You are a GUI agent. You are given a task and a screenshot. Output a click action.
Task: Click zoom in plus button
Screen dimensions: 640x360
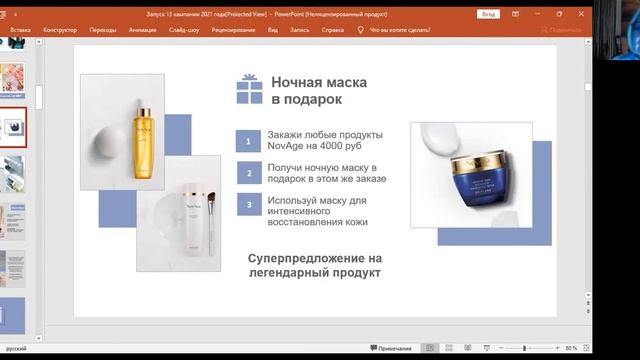pos(557,348)
